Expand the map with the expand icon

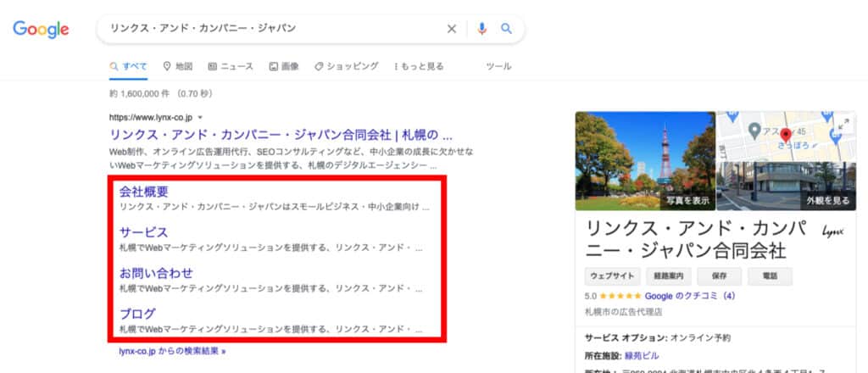(843, 125)
